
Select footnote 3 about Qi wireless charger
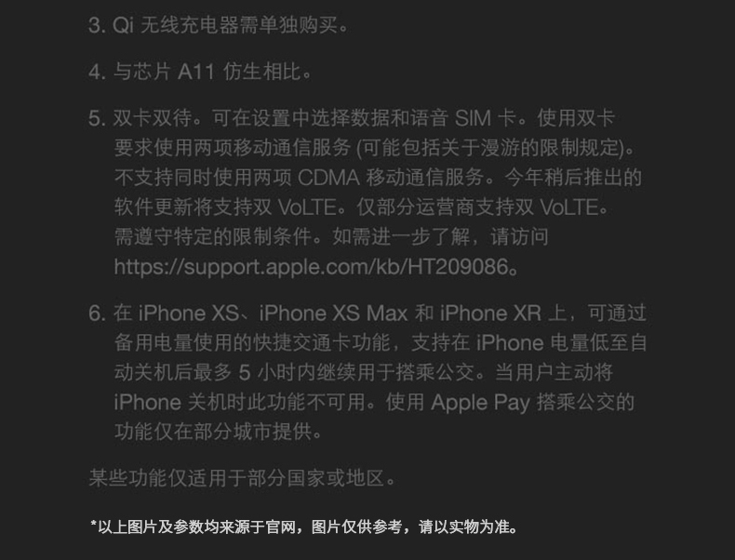[x=219, y=25]
